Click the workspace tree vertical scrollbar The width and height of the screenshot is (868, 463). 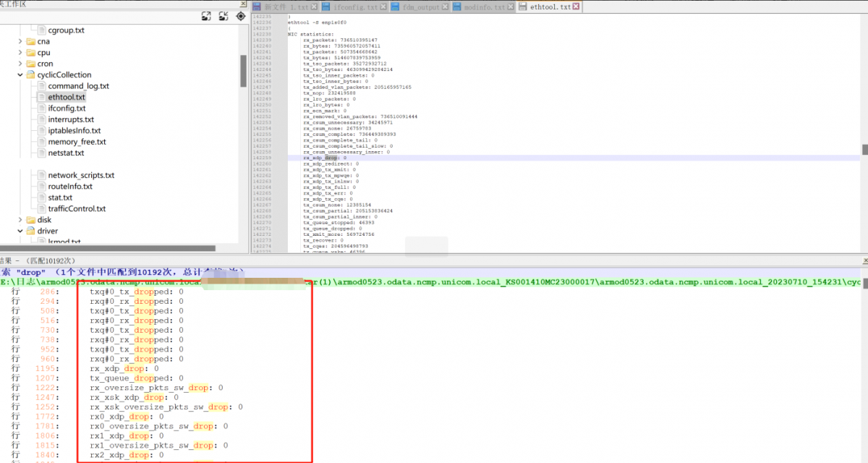tap(244, 72)
